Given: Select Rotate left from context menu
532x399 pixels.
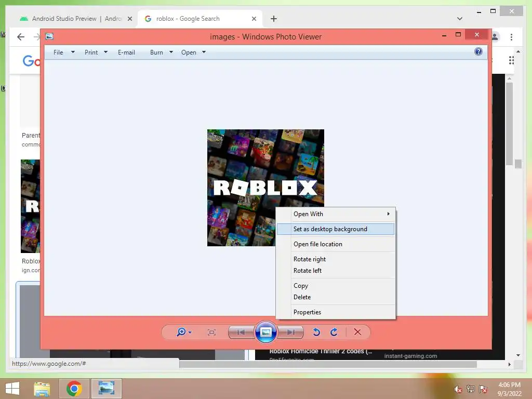Looking at the screenshot, I should click(x=336, y=270).
